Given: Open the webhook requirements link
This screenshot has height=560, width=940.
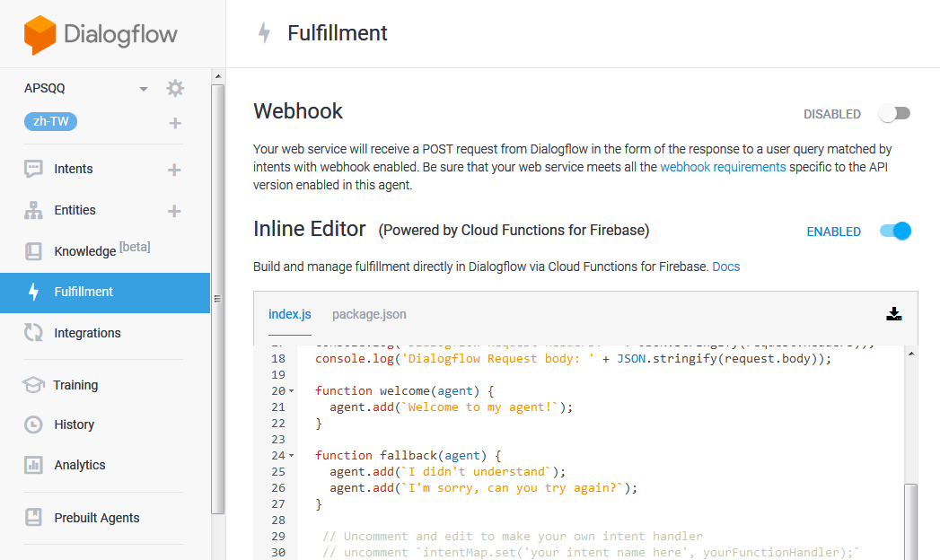Looking at the screenshot, I should tap(723, 167).
